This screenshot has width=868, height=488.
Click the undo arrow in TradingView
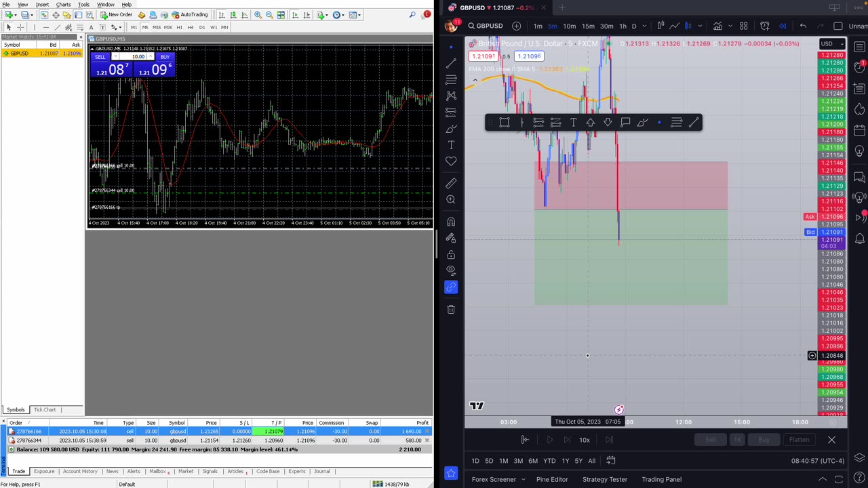click(x=803, y=26)
